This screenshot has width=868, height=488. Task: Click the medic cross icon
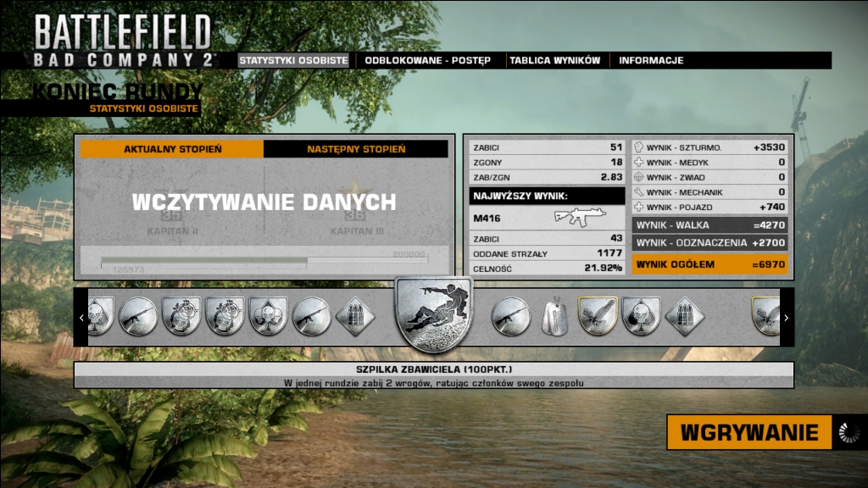click(639, 162)
